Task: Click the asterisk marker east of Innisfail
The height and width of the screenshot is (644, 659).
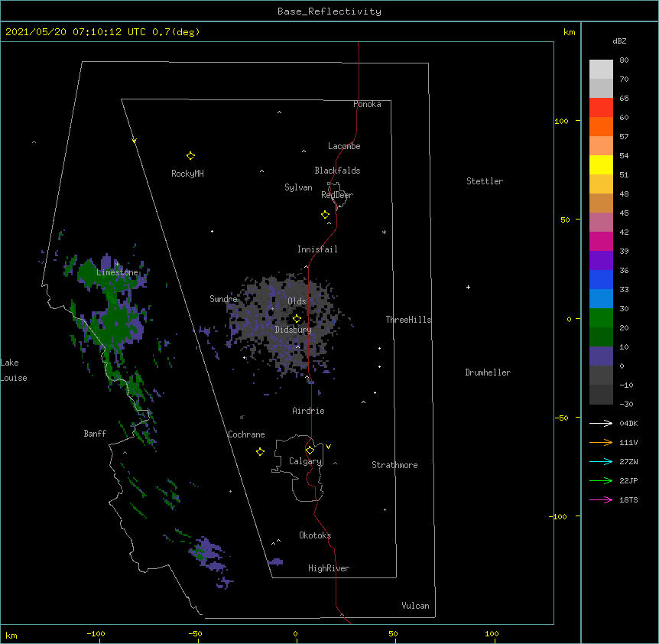Action: point(384,232)
